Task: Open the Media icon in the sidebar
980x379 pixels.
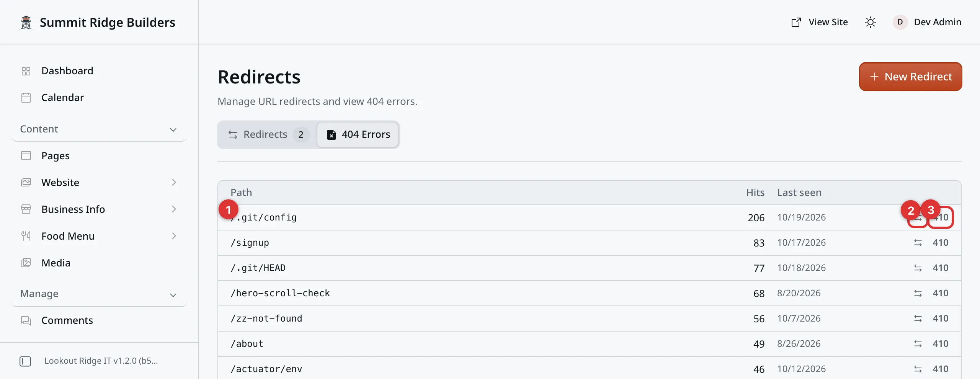Action: 26,263
